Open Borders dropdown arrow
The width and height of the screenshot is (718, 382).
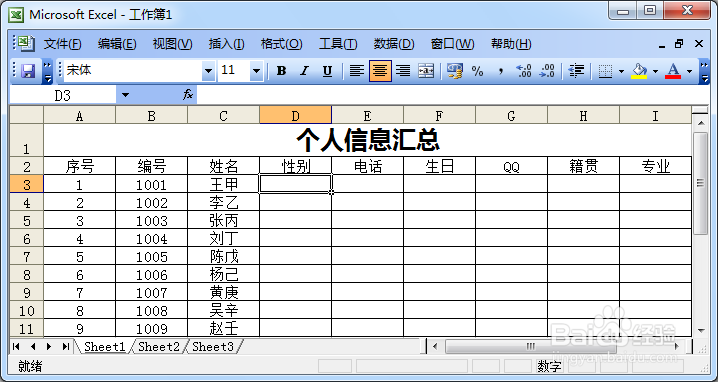[621, 71]
